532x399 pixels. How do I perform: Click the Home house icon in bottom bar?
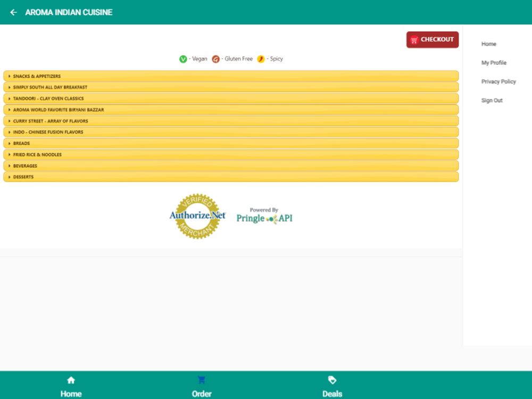point(71,380)
